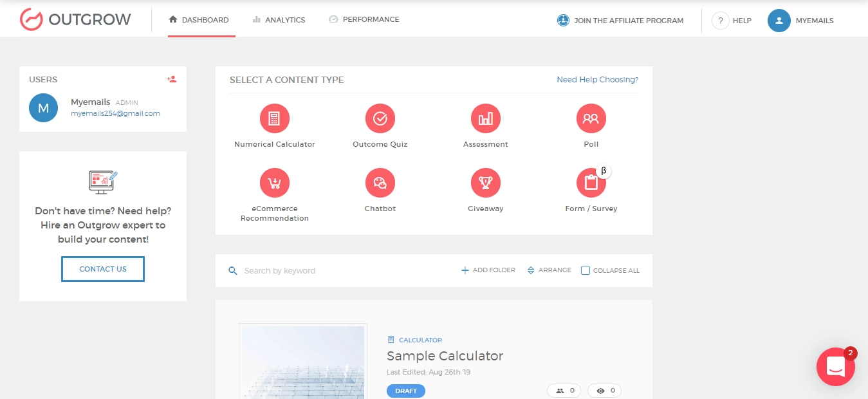Open the Arrange sorting option
The height and width of the screenshot is (399, 868).
tap(549, 270)
